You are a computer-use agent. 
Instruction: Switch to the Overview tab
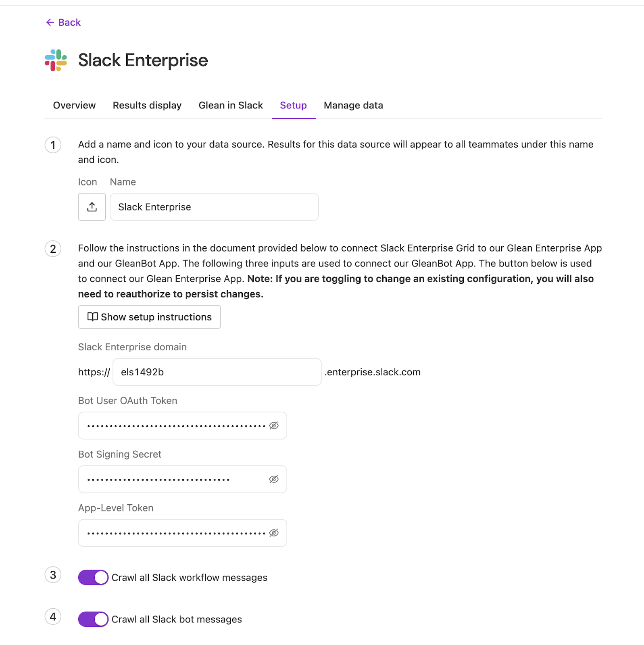74,105
